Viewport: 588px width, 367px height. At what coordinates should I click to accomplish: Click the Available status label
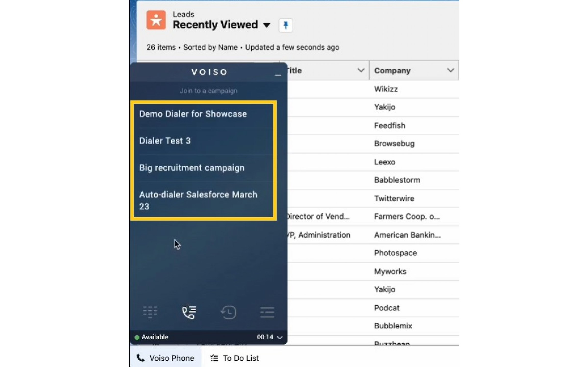155,337
